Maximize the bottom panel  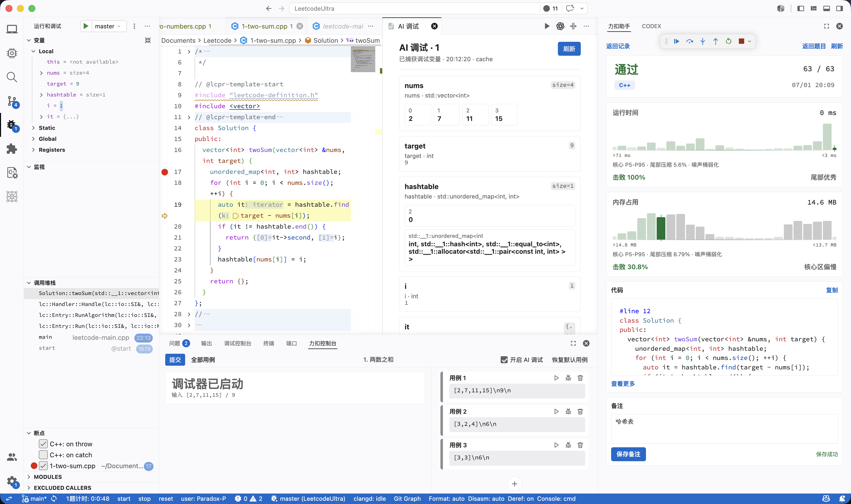pos(573,343)
